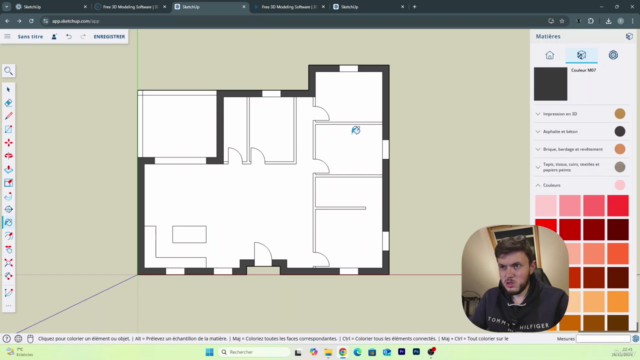The width and height of the screenshot is (640, 360).
Task: Click the Couleur M07 current material preview
Action: point(551,84)
